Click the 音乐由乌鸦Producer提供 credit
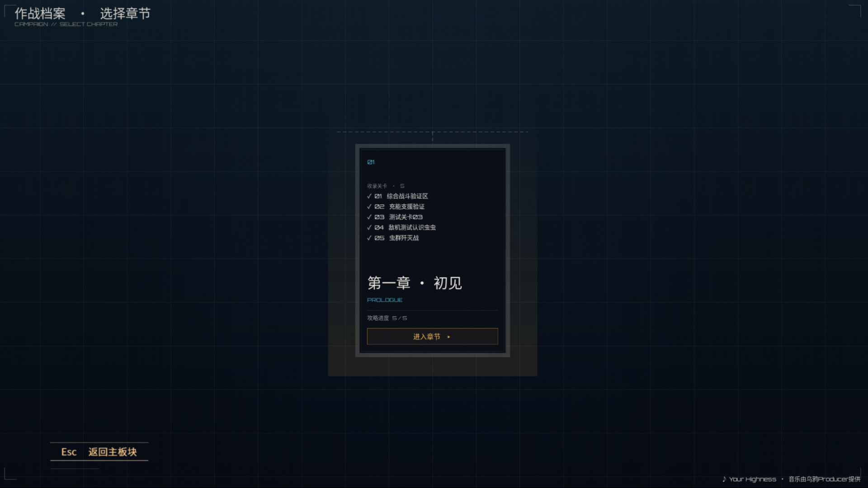This screenshot has width=868, height=488. [x=824, y=479]
